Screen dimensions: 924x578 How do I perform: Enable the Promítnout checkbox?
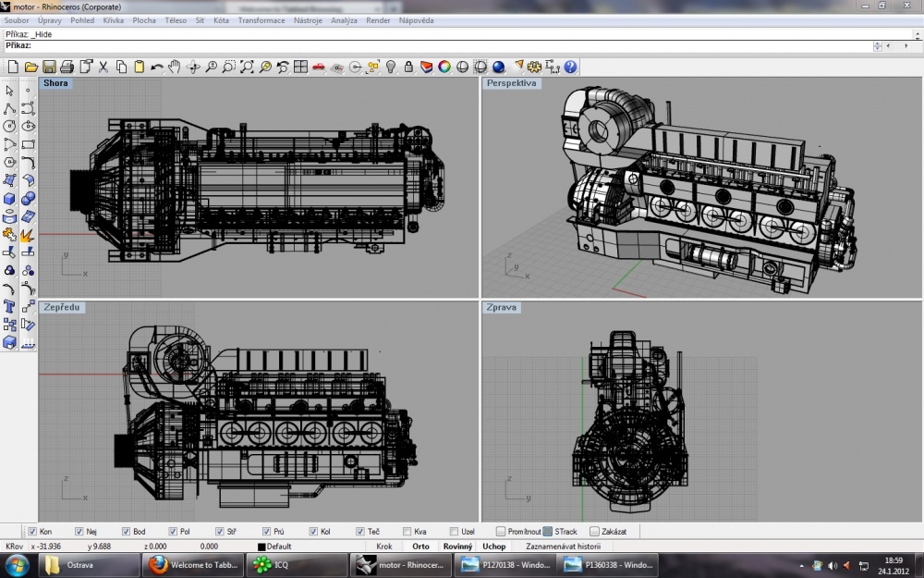pyautogui.click(x=501, y=532)
